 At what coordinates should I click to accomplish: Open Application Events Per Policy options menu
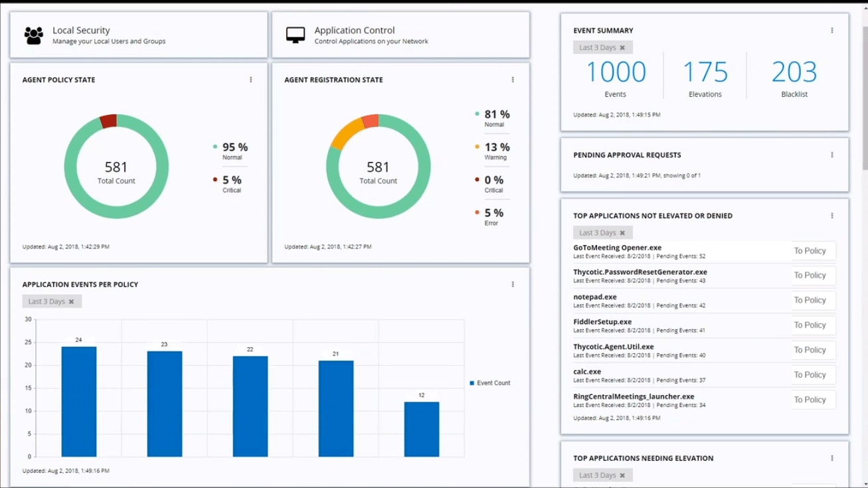tap(513, 284)
